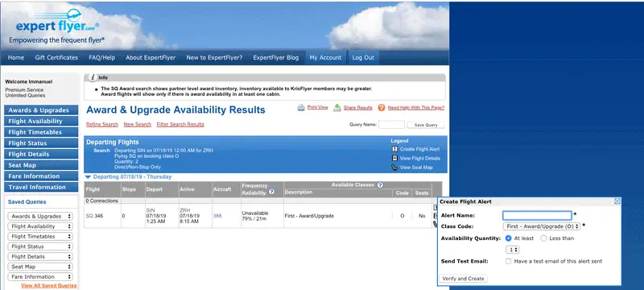
Task: Click the Frequency Reliability help icon
Action: [271, 192]
